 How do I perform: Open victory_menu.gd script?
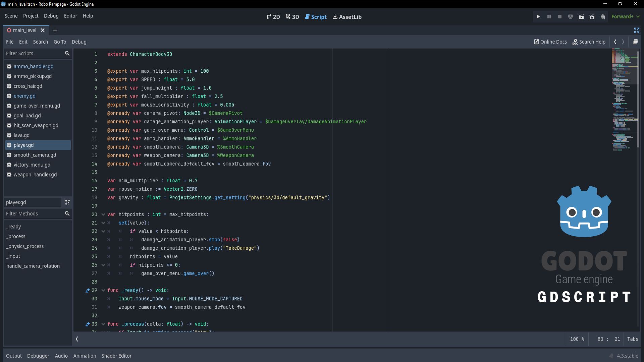pos(38,165)
